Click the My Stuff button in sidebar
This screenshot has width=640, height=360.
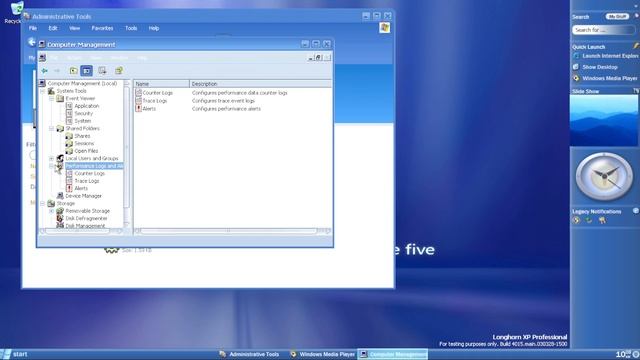click(617, 17)
